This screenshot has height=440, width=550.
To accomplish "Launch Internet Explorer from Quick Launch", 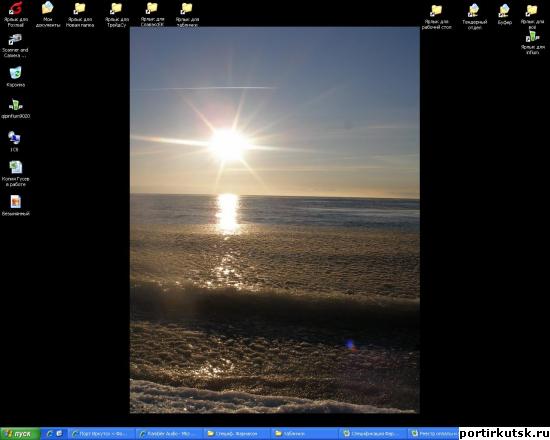I will click(50, 434).
